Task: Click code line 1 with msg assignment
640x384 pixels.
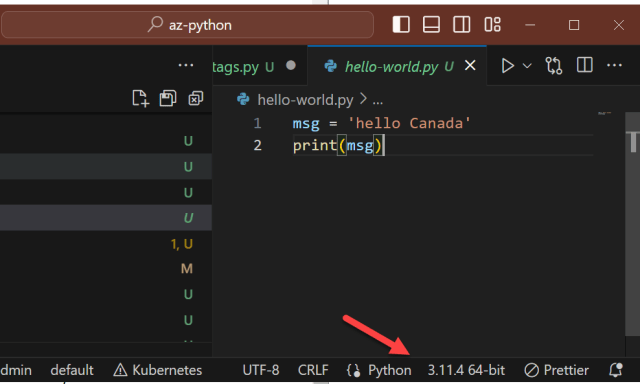Action: click(382, 123)
